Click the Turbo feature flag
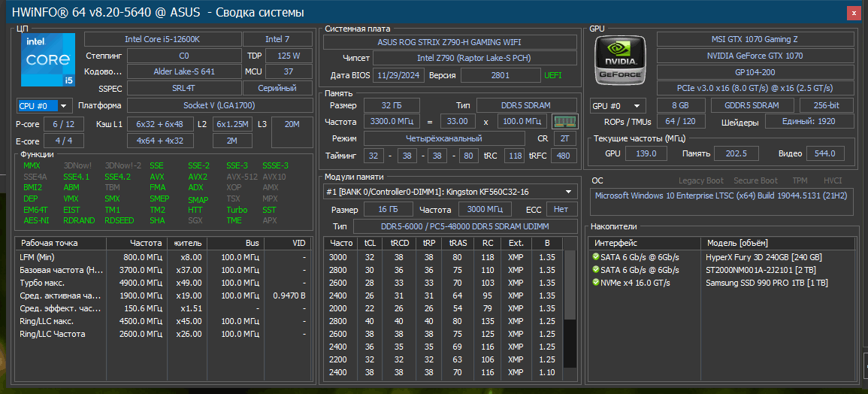Viewport: 868px width, 394px height. (237, 210)
